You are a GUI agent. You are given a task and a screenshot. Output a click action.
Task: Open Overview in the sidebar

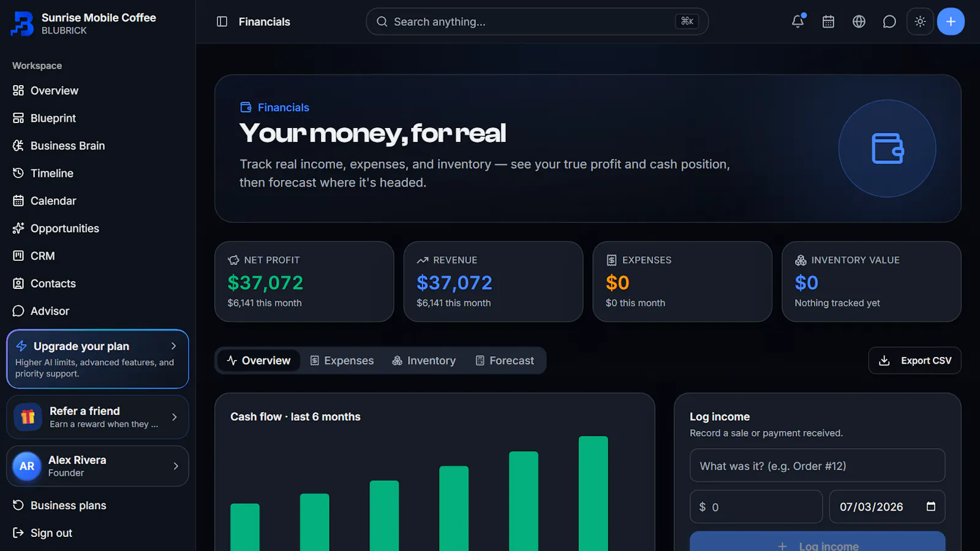click(x=97, y=91)
